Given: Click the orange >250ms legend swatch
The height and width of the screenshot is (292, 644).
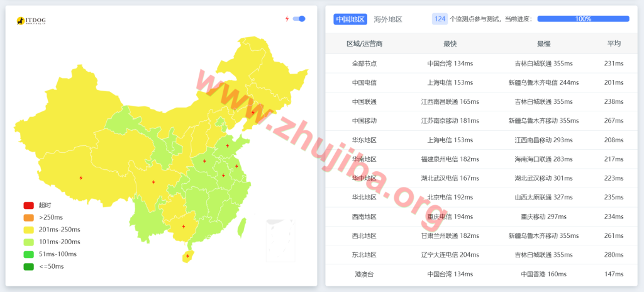Looking at the screenshot, I should (x=28, y=218).
